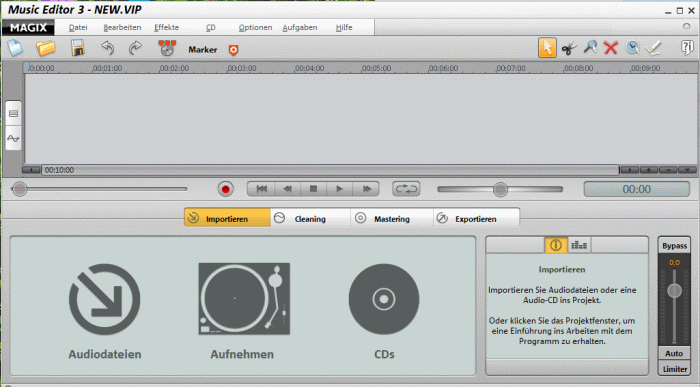Start playback with the play button
700x387 pixels.
point(339,189)
